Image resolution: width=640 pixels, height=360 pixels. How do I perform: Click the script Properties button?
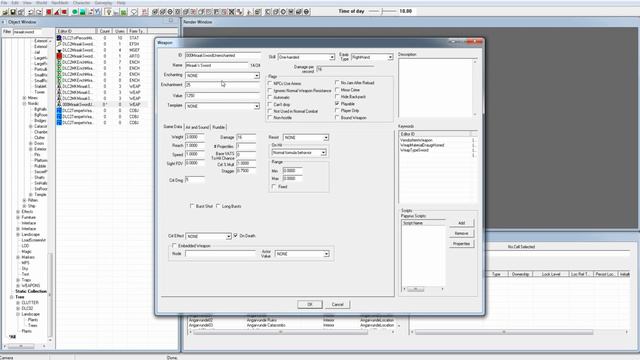462,244
